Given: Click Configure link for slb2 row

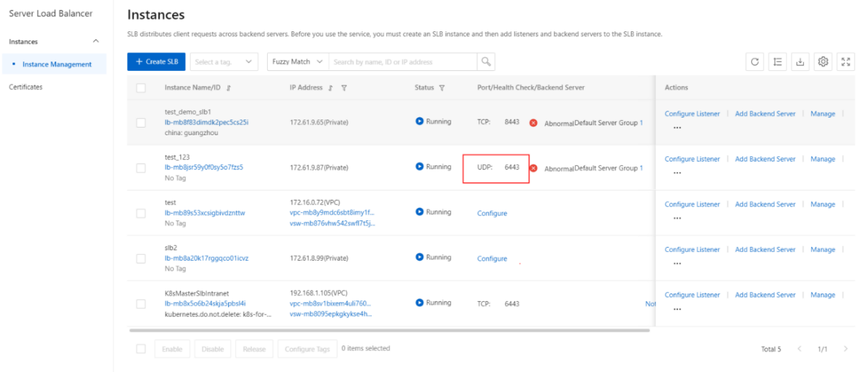Looking at the screenshot, I should (492, 259).
